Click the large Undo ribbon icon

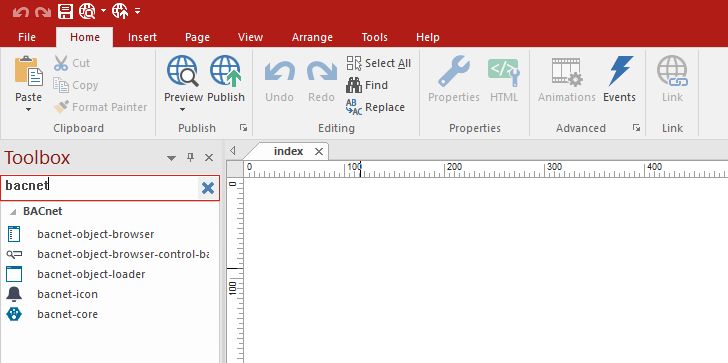tap(280, 72)
